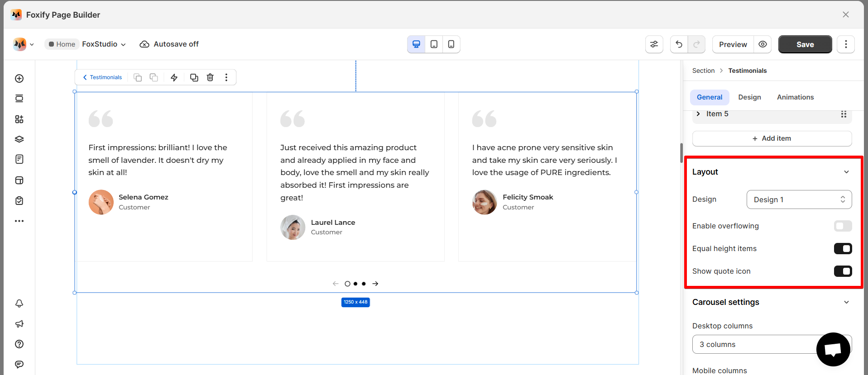Screen dimensions: 868x375
Task: Duplicate the Testimonials element
Action: (x=194, y=77)
